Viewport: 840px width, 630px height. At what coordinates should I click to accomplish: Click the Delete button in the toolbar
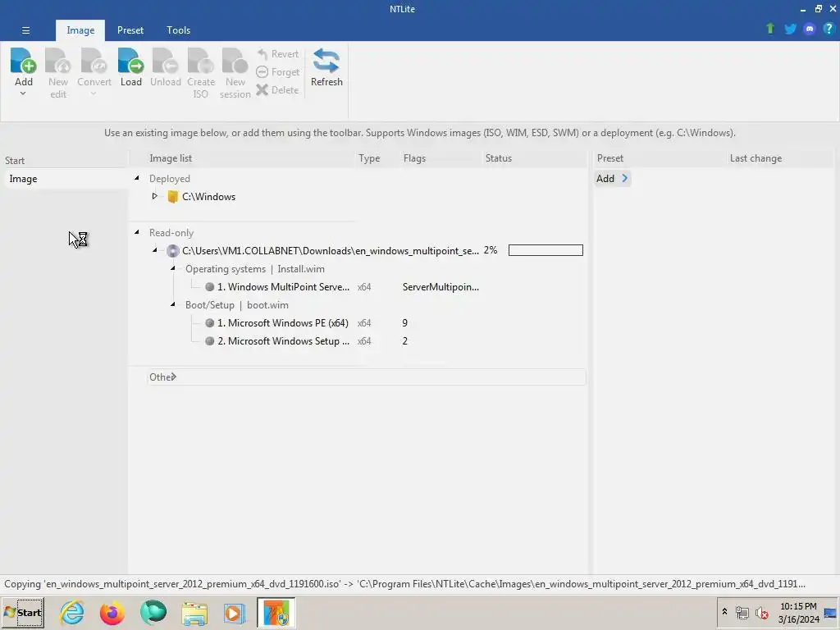pyautogui.click(x=277, y=90)
